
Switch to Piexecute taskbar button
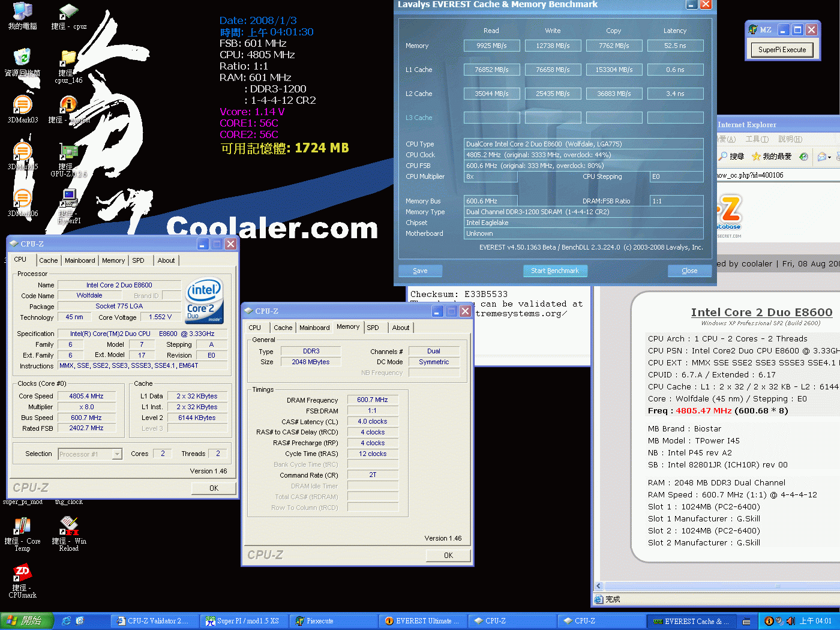pyautogui.click(x=332, y=621)
